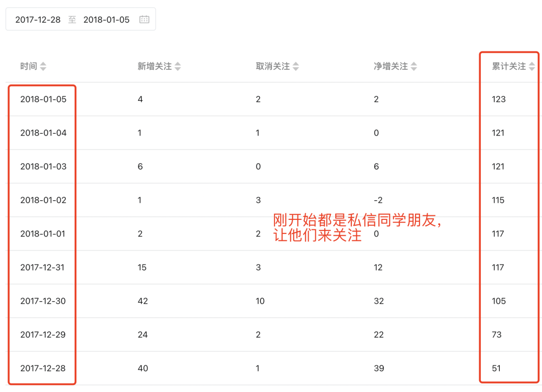Click cumulative value 51 cell
The height and width of the screenshot is (392, 542).
pos(496,368)
